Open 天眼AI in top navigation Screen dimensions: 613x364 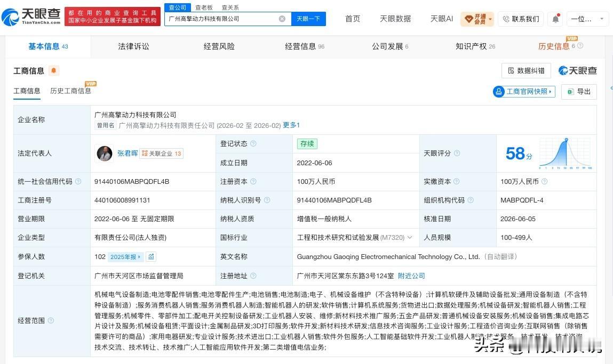441,19
